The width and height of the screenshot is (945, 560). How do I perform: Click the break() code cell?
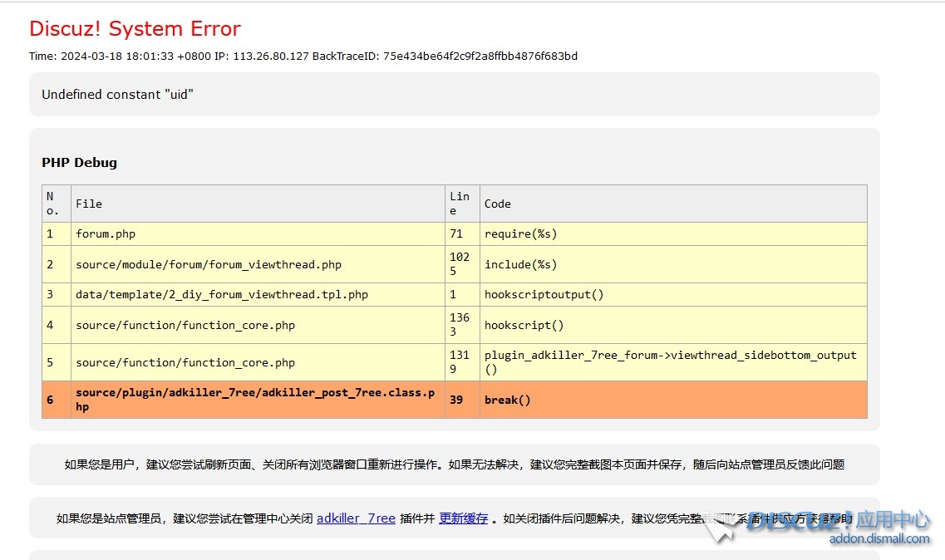[507, 400]
